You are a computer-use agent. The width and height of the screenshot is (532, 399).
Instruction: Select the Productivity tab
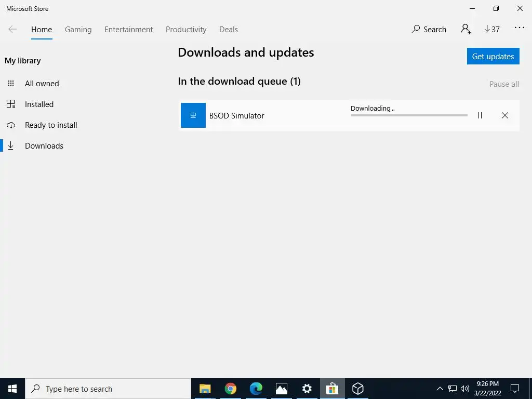186,30
